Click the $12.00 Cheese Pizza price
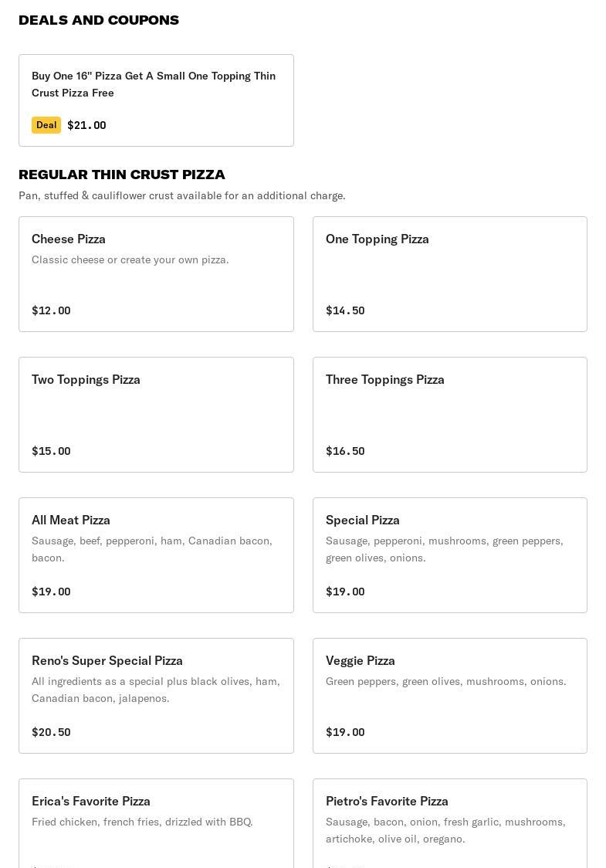The height and width of the screenshot is (868, 606). (51, 310)
